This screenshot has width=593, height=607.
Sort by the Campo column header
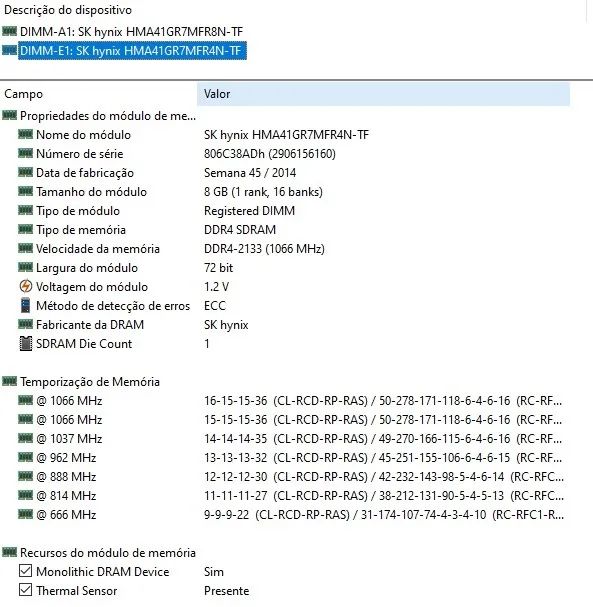(23, 94)
